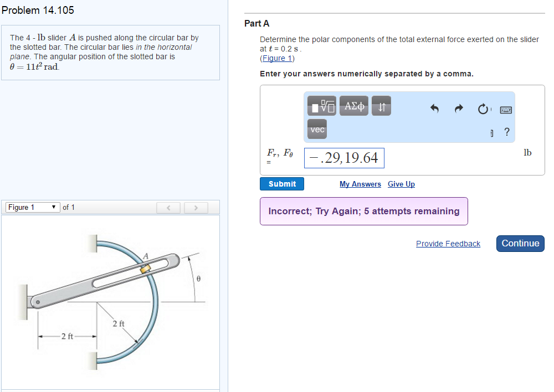Click the Submit button
The height and width of the screenshot is (392, 554).
(282, 184)
